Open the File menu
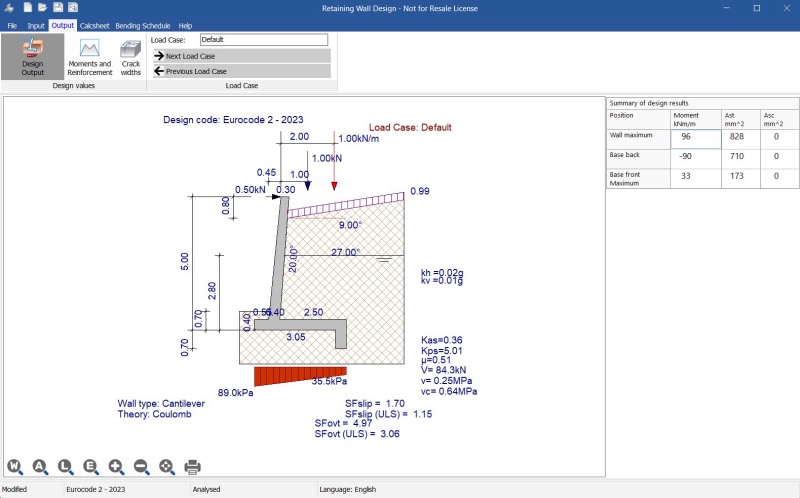This screenshot has height=498, width=800. 12,25
